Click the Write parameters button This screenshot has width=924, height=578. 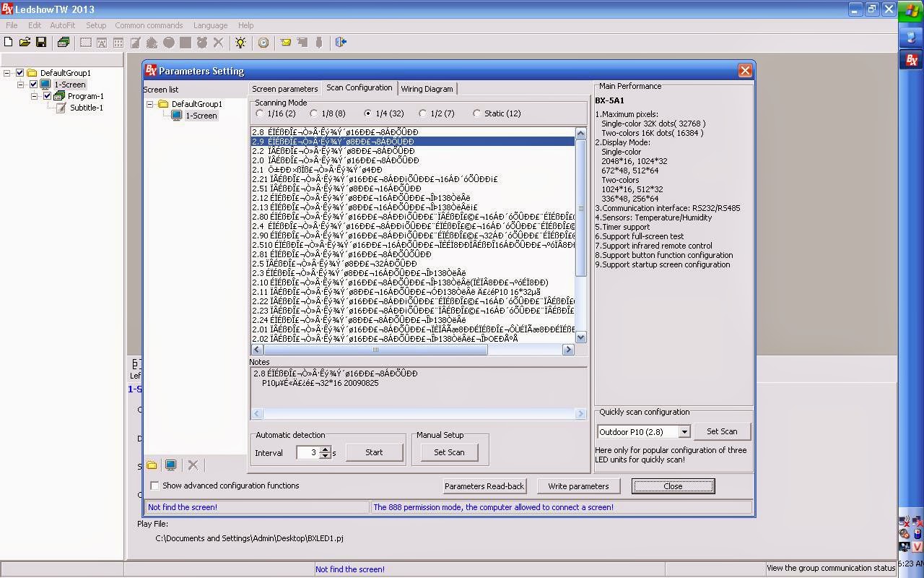(578, 486)
